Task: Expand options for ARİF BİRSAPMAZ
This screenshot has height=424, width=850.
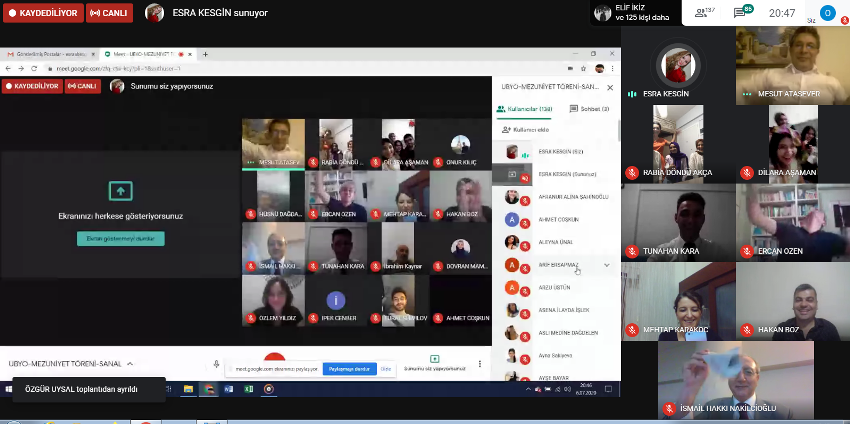Action: [607, 265]
